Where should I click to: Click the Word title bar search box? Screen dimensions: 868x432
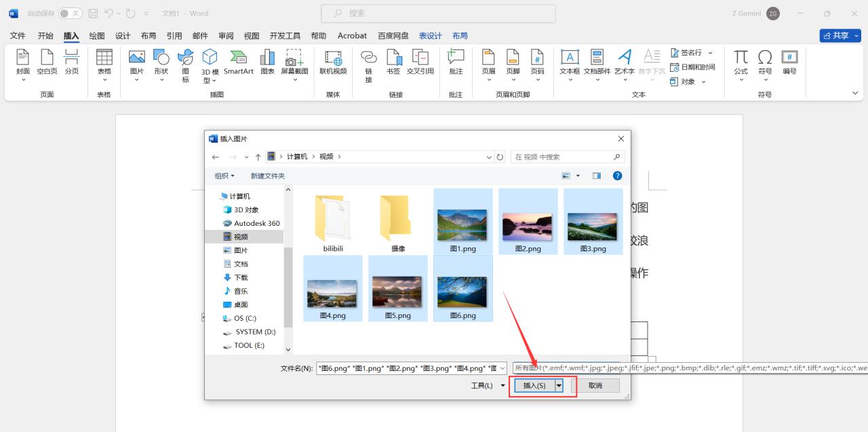point(438,13)
